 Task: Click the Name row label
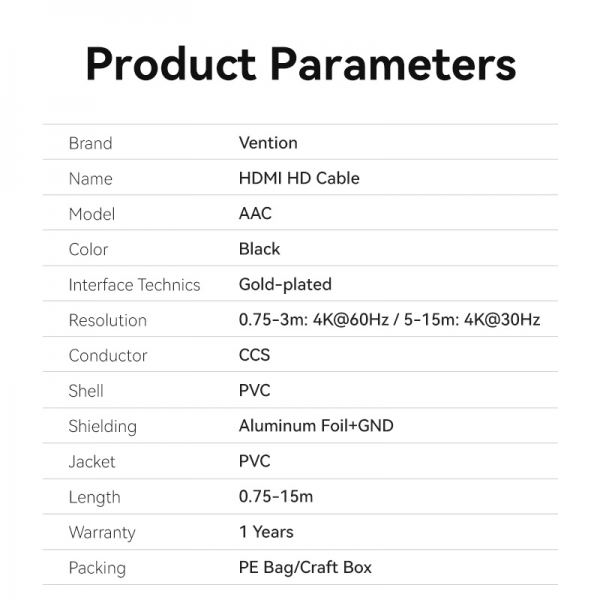coord(90,179)
